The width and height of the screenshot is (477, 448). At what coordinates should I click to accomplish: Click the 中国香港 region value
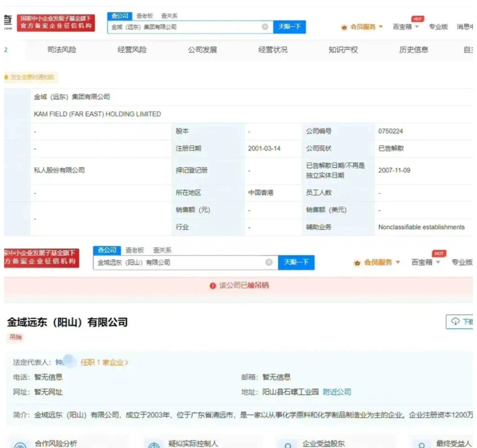pos(261,193)
